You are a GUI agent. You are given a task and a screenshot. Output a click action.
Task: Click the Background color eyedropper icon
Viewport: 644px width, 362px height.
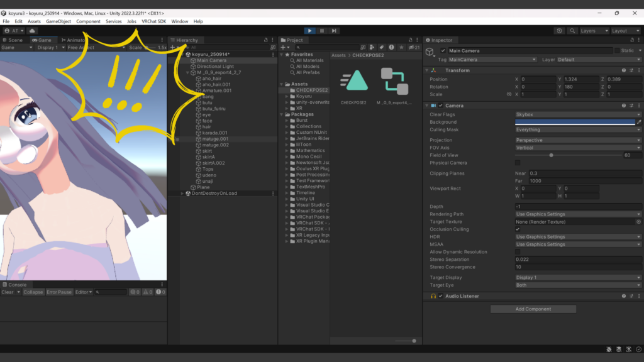coord(639,122)
